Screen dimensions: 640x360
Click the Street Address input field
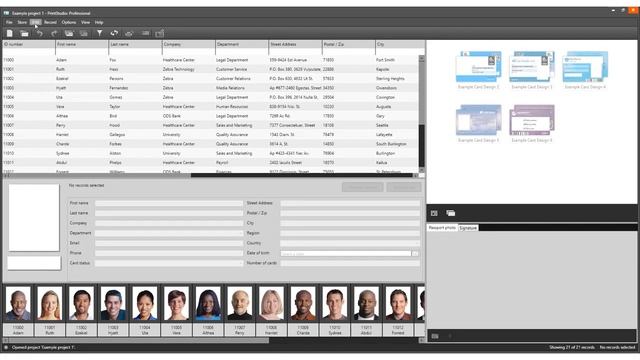(350, 203)
